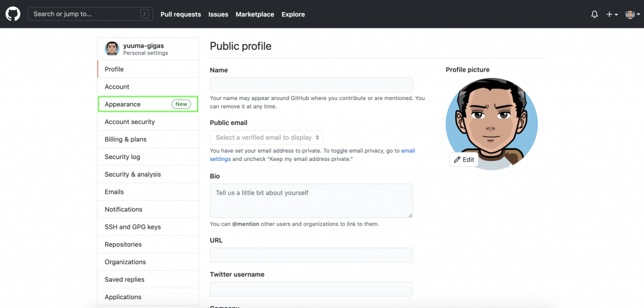Open Saved replies settings
This screenshot has width=644, height=308.
tap(148, 279)
